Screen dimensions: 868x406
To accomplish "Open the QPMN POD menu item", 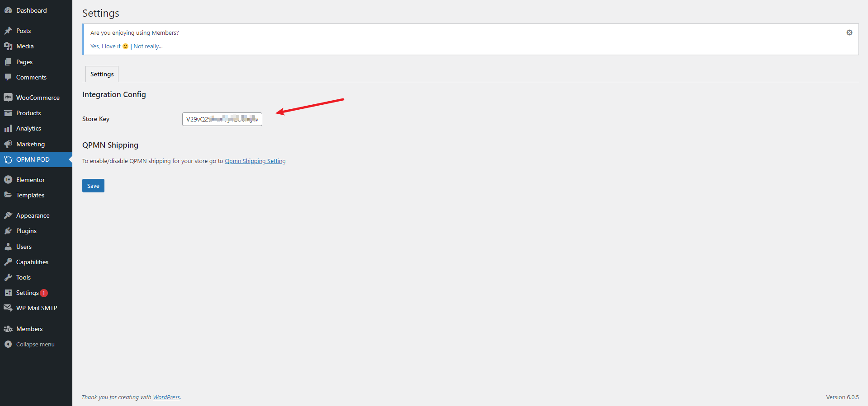I will click(x=33, y=159).
